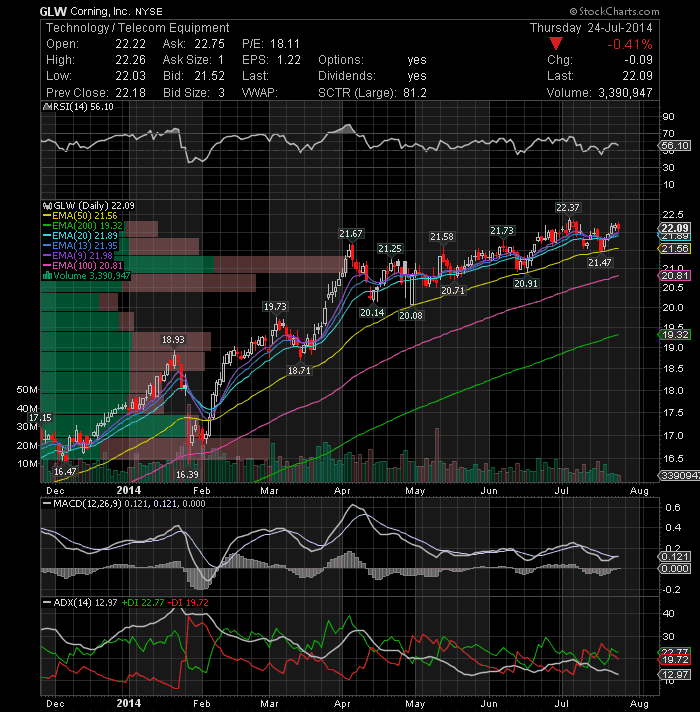Screen dimensions: 700x712
Task: Click the EPS value '1.22'
Action: 288,60
